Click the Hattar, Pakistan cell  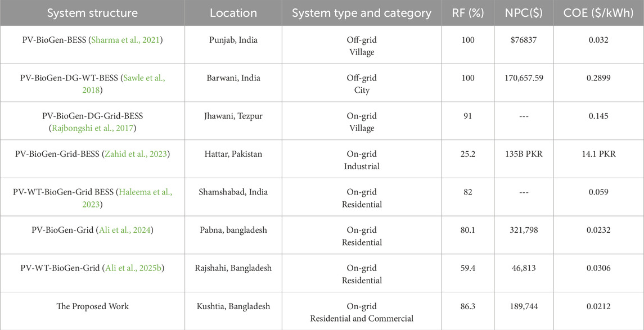233,154
